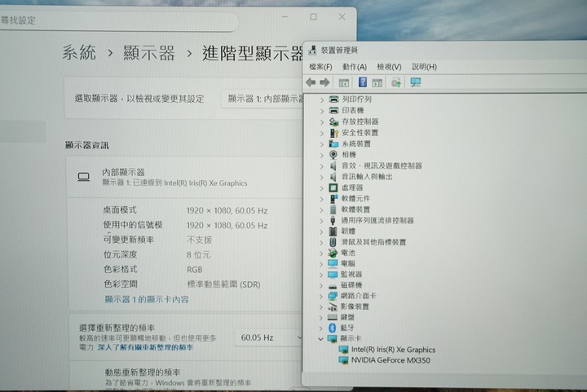Click the 處理器 processor icon

(x=333, y=187)
